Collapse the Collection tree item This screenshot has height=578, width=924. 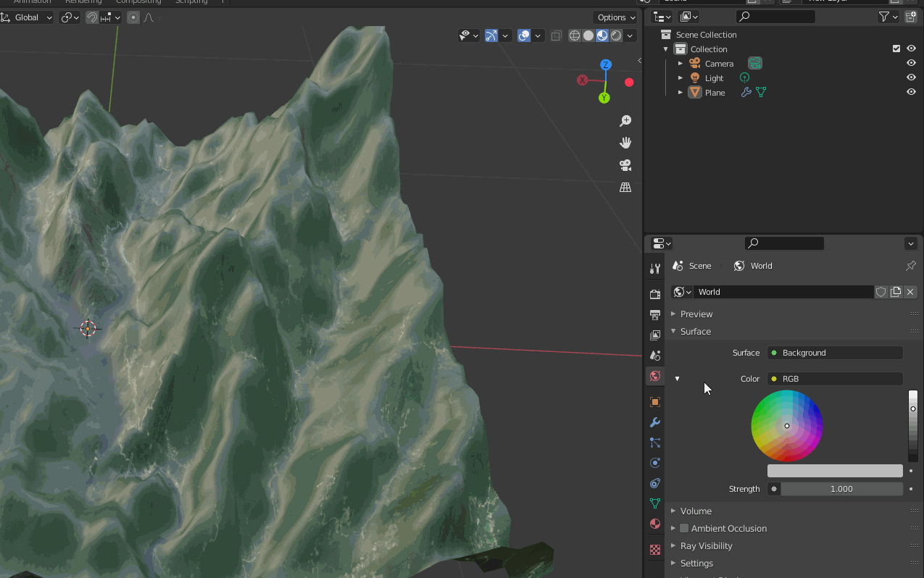(x=666, y=49)
